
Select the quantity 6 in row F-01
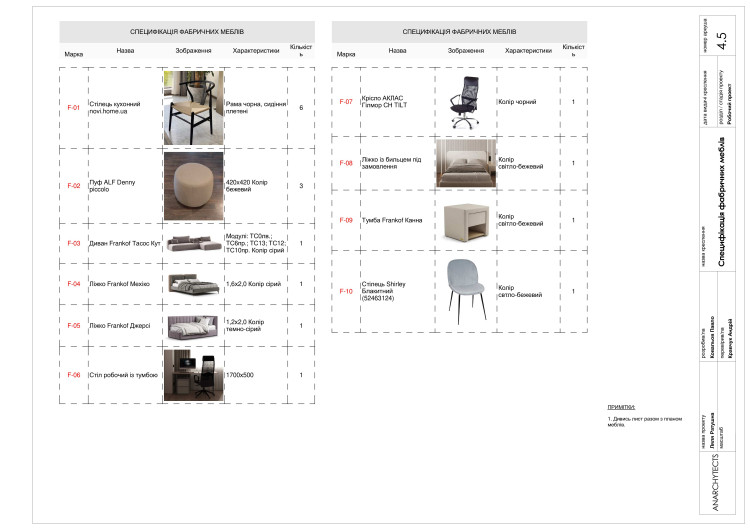coord(301,108)
